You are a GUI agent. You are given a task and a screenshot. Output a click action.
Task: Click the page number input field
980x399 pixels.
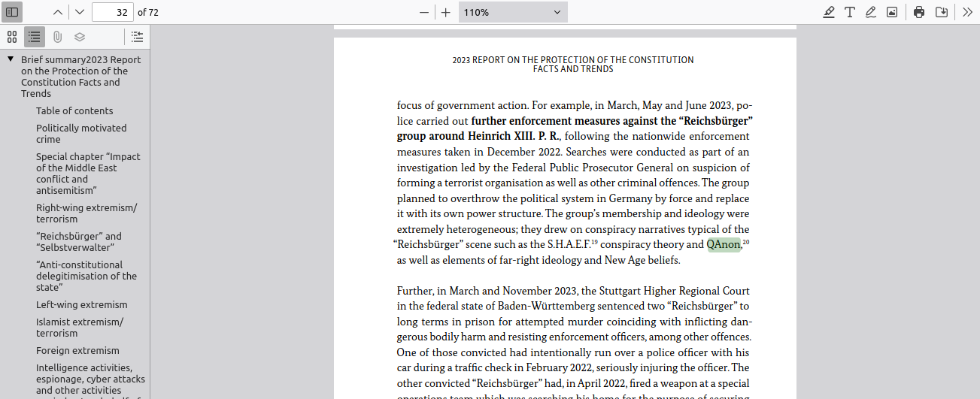pos(112,12)
